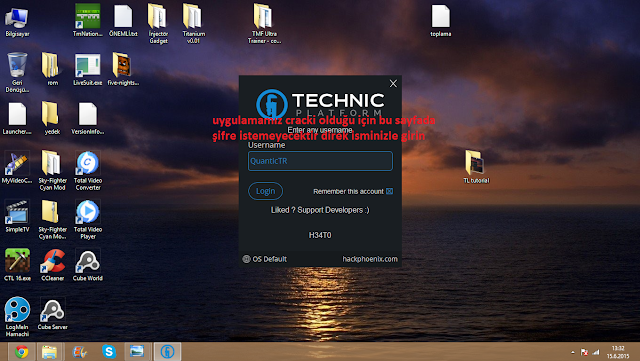Launch Total Video Player

tap(87, 220)
